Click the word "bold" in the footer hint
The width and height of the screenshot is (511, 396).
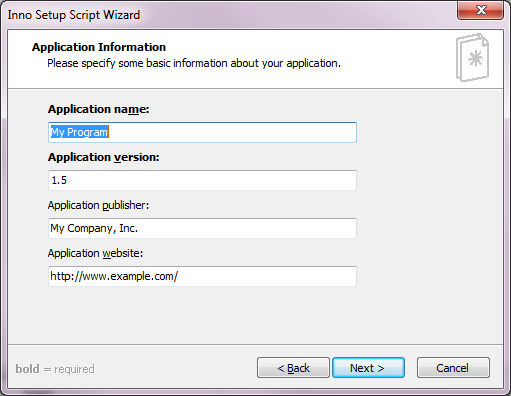point(27,369)
